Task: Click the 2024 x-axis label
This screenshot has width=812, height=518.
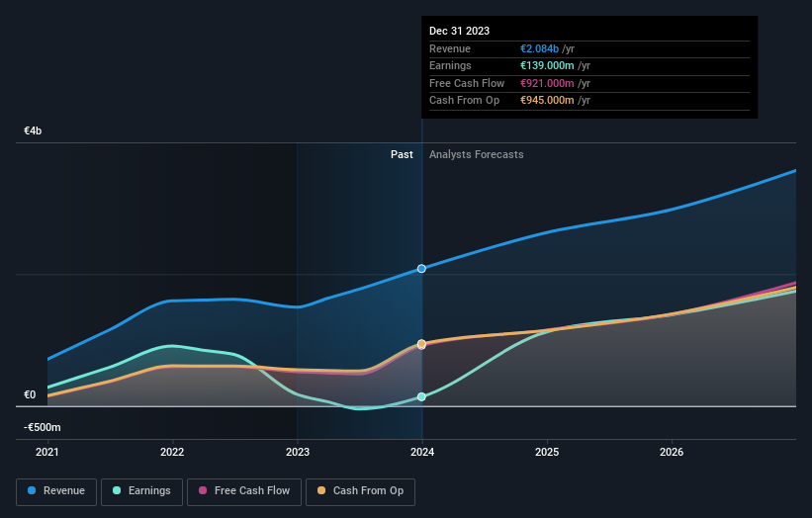Action: (x=422, y=453)
